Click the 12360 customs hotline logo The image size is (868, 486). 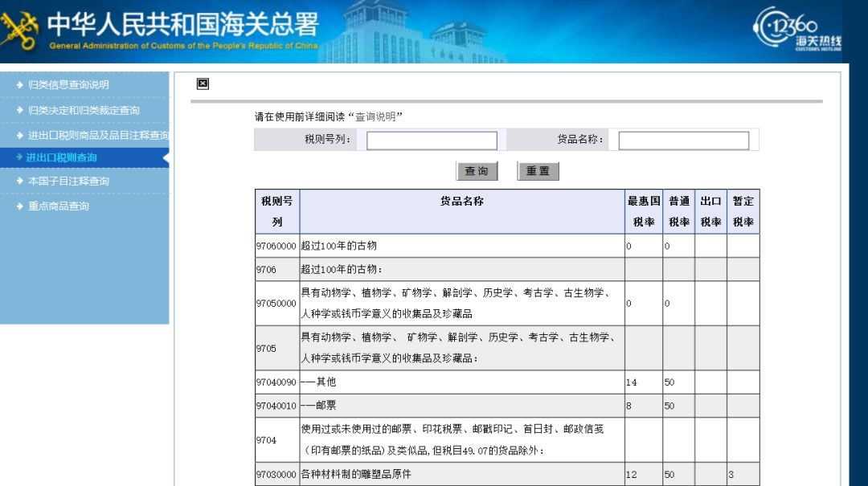[x=796, y=29]
